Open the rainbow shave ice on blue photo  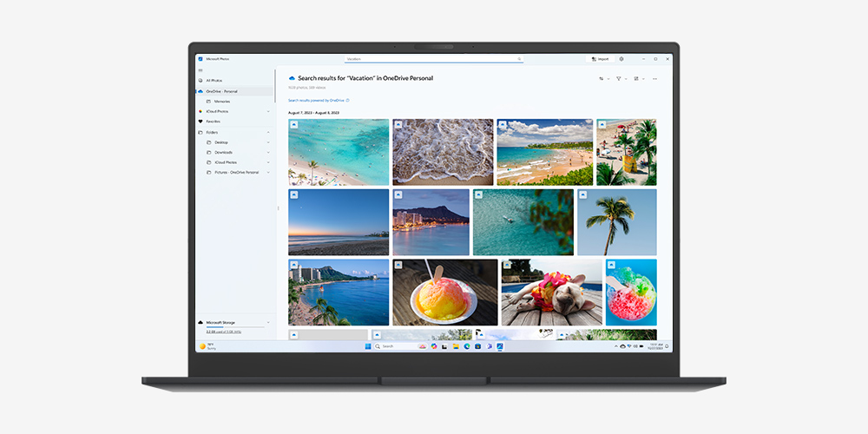(x=631, y=293)
